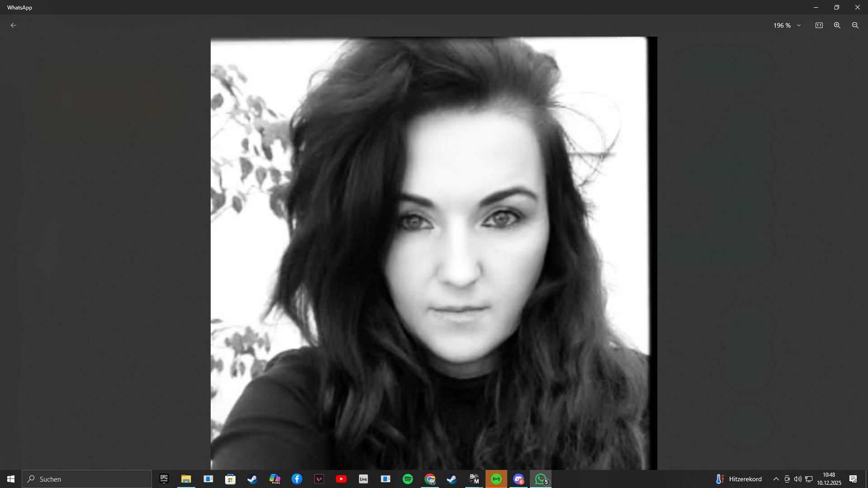Viewport: 868px width, 488px height.
Task: Open YouTube taskbar icon
Action: point(341,479)
